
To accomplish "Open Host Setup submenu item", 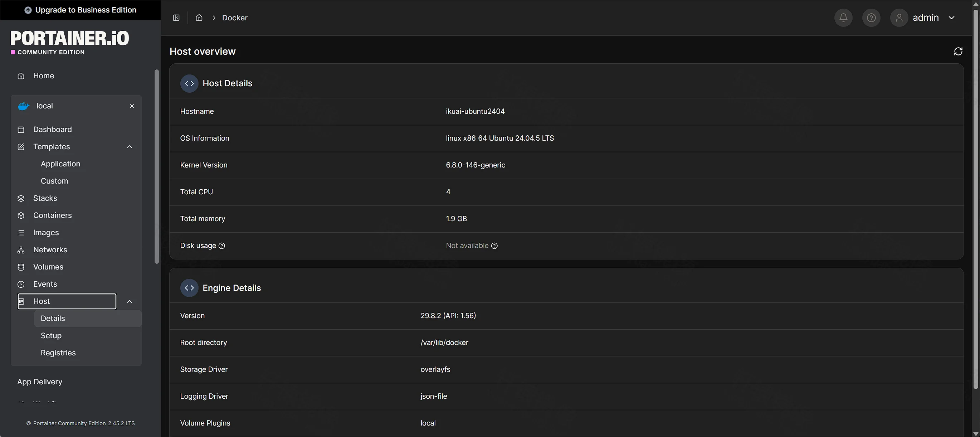I will 51,336.
